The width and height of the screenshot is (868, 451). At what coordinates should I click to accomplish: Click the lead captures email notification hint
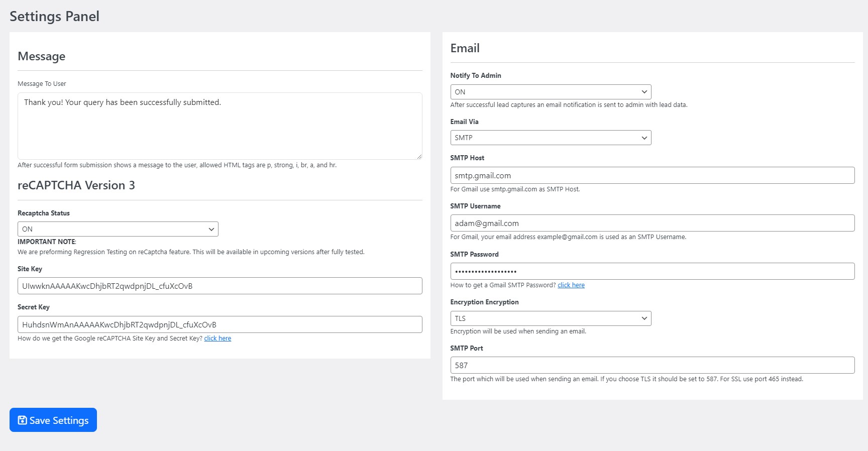click(569, 105)
